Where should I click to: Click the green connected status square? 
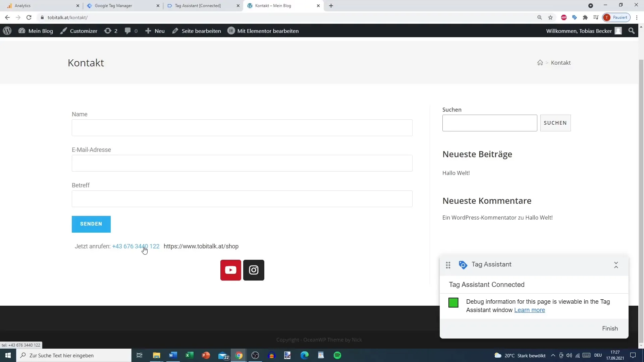(453, 303)
